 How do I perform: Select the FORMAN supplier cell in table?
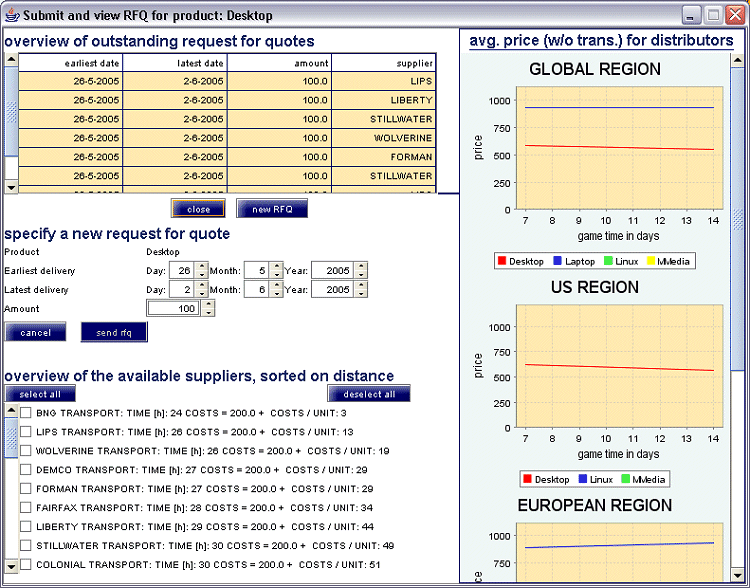click(x=384, y=157)
